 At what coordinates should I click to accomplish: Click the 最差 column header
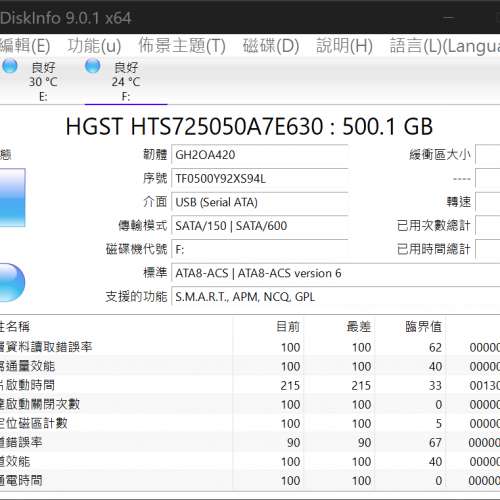point(359,326)
